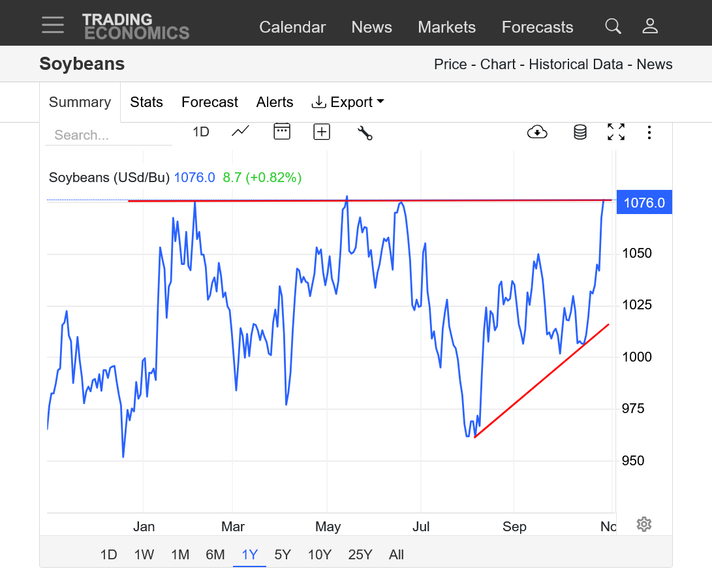Viewport: 712px width, 588px height.
Task: Open the 1D interval selector
Action: 200,132
